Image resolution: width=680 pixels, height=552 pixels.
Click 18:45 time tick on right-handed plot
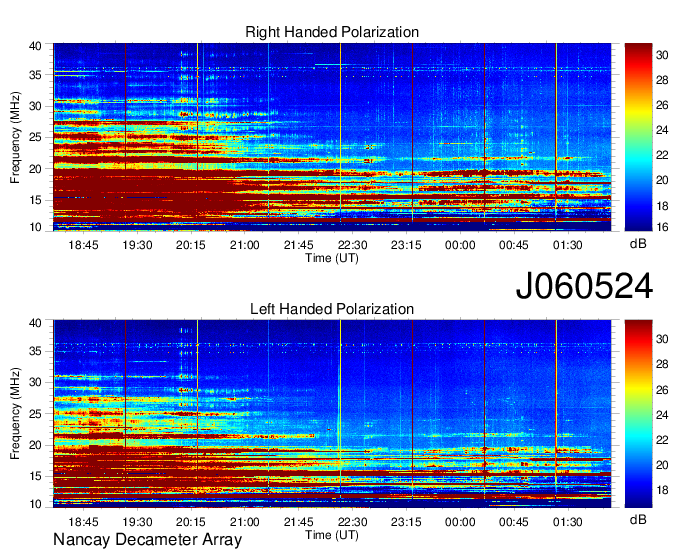tap(83, 245)
